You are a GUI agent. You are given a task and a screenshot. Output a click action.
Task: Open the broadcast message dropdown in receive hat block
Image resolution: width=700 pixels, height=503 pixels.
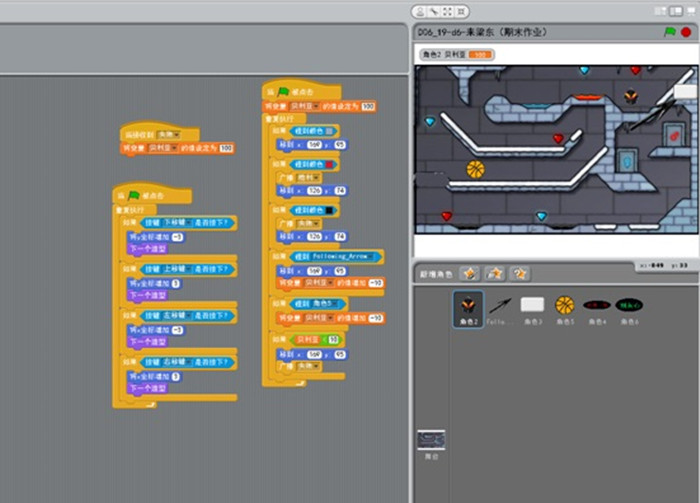175,134
